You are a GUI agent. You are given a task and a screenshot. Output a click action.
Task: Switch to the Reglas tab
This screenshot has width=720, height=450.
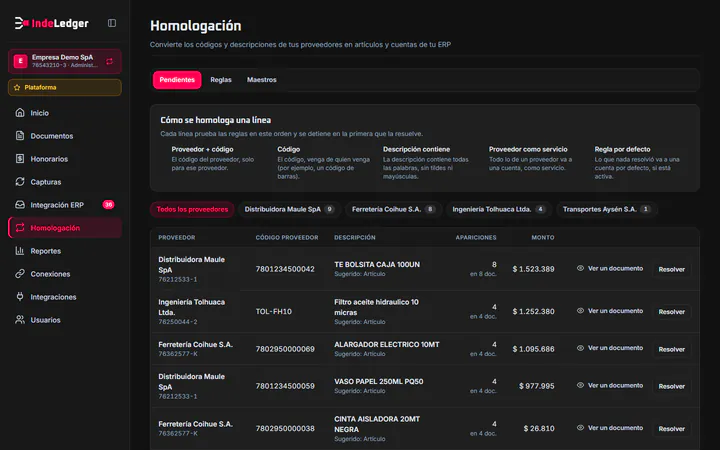(221, 80)
